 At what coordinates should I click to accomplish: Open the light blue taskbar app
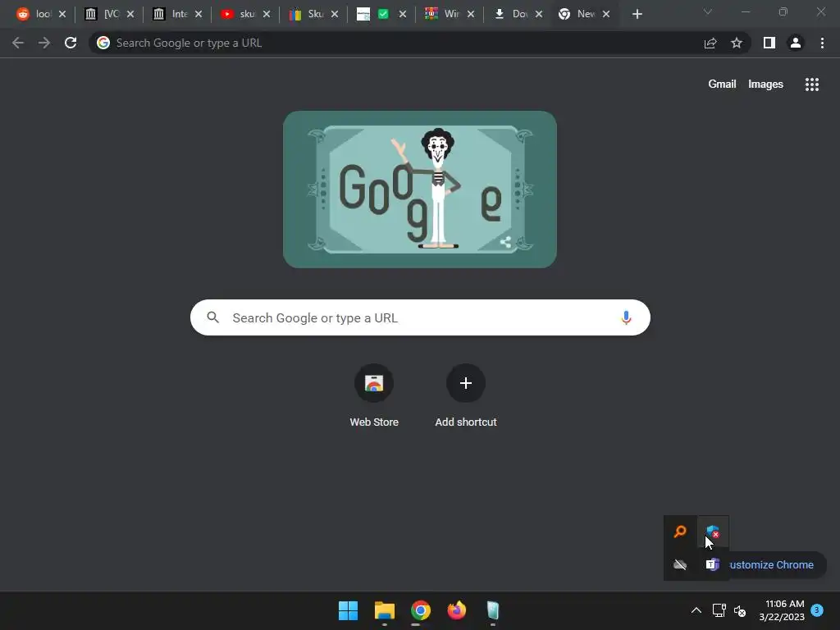(x=493, y=610)
